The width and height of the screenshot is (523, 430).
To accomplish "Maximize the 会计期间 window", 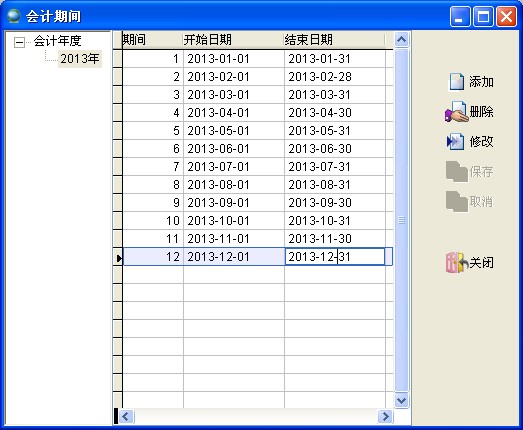I will coord(483,16).
